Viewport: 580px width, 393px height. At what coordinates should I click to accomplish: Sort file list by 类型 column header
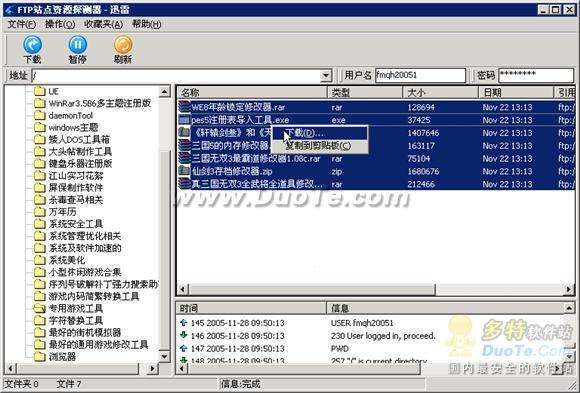point(365,93)
